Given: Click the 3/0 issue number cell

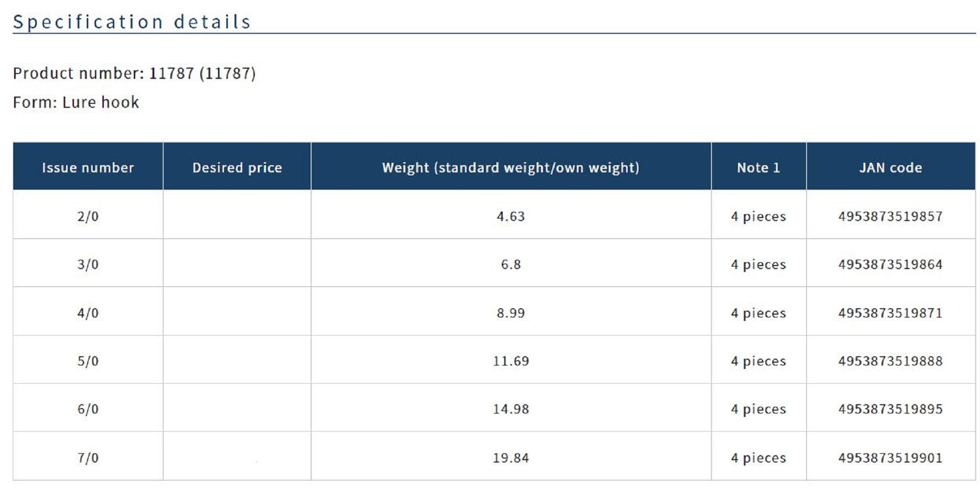Looking at the screenshot, I should coord(88,265).
